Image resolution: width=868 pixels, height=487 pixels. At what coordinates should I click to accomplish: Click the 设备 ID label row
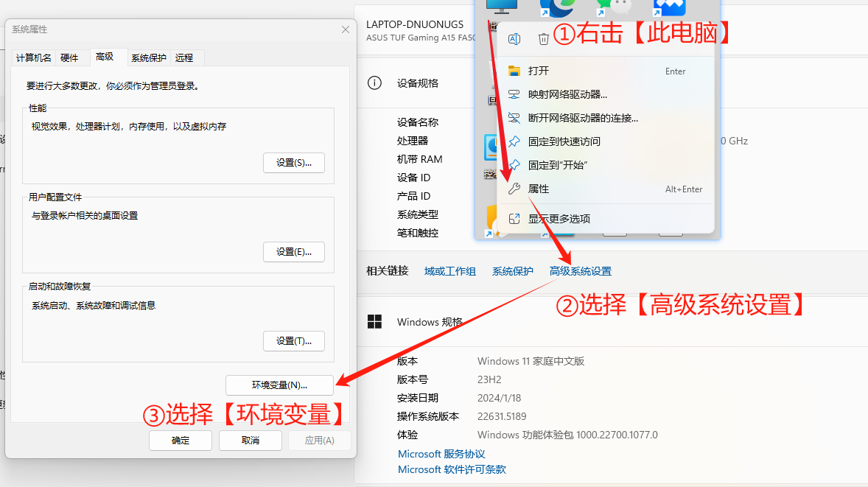(413, 178)
